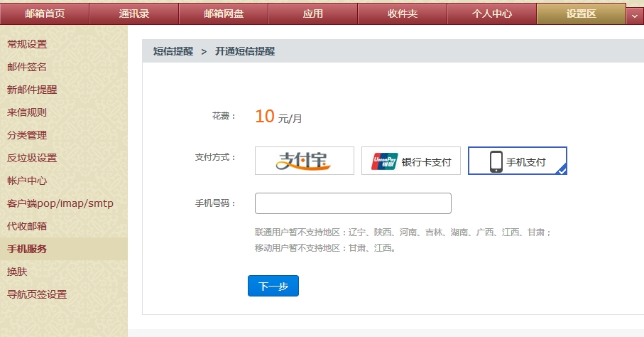Open 换肤 settings

(17, 272)
